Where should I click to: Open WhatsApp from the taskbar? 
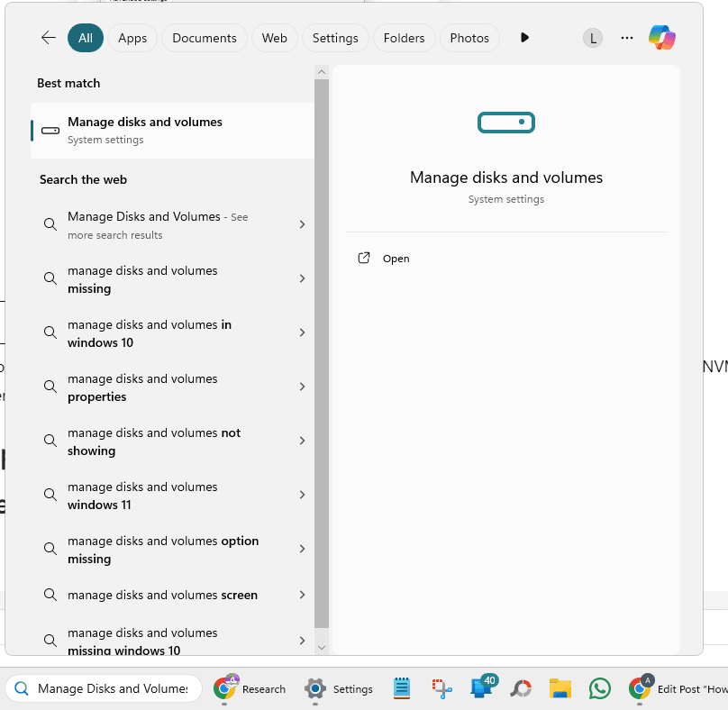pos(599,688)
